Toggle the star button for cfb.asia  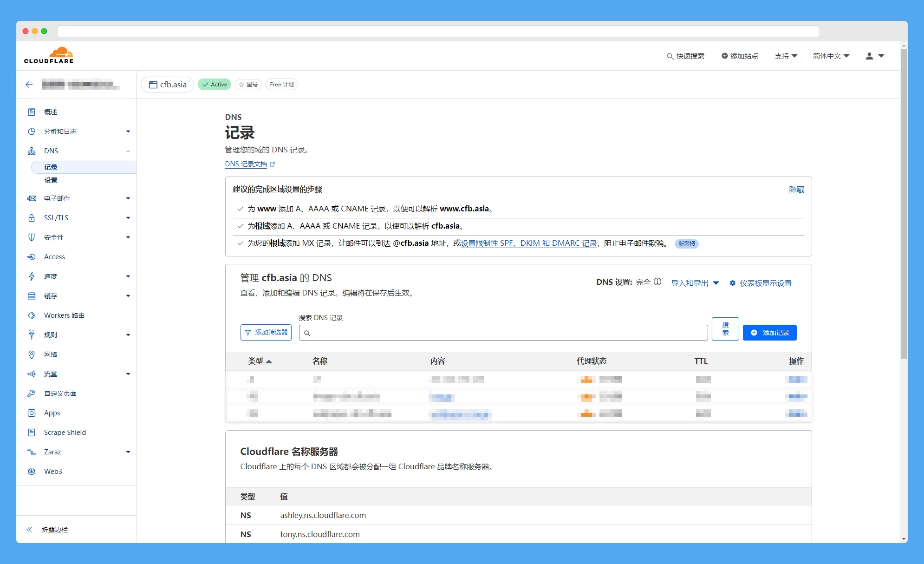click(x=248, y=85)
